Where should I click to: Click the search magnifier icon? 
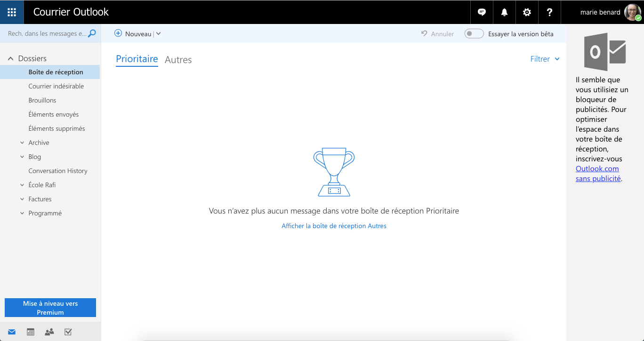pyautogui.click(x=92, y=33)
